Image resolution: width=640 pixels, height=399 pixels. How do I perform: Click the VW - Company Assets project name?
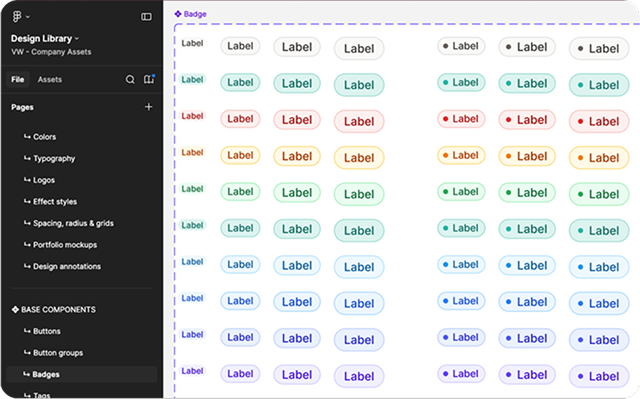click(51, 52)
